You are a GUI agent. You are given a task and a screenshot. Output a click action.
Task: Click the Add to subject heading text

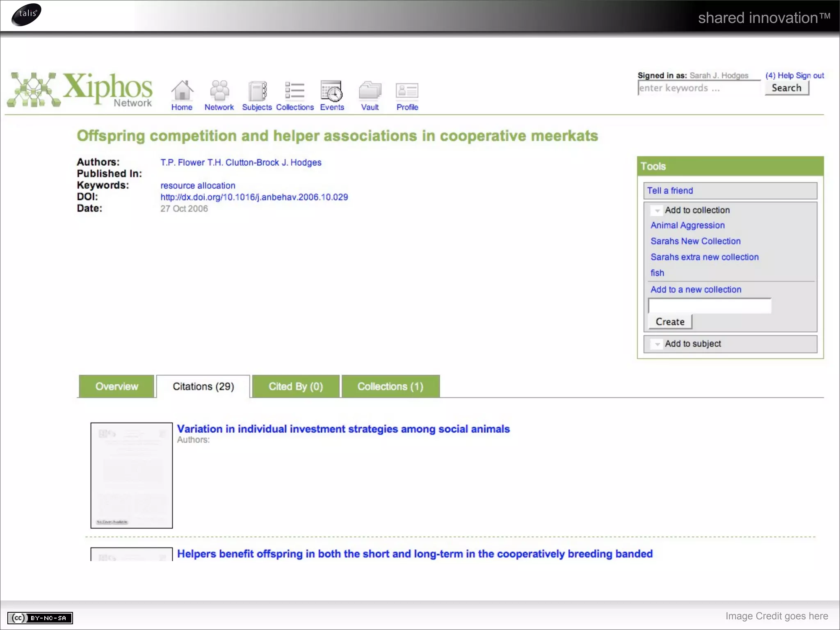pyautogui.click(x=693, y=344)
